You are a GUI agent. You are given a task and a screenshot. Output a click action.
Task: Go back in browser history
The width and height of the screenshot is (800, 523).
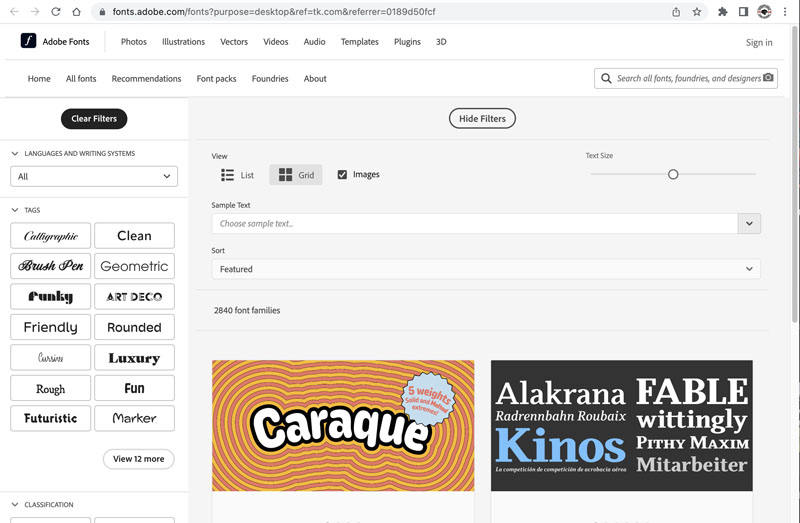click(x=14, y=12)
